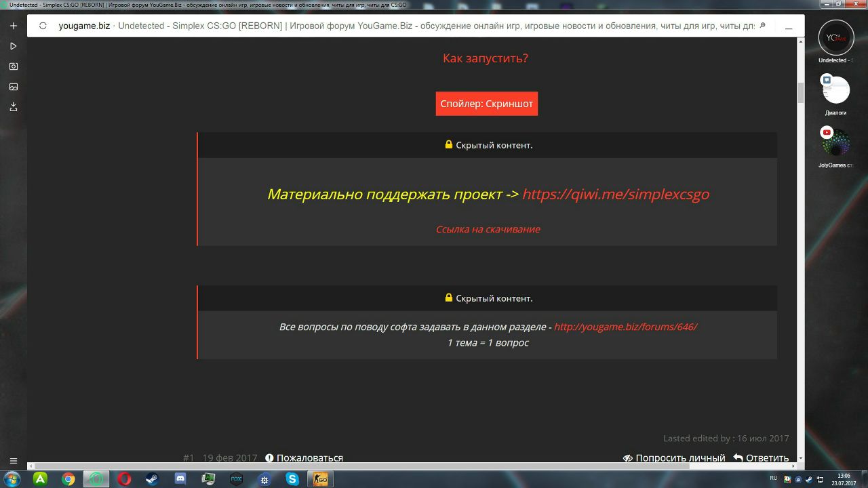Expand the 'Спойлер: Скриншот' spoiler
This screenshot has height=488, width=868.
[x=486, y=104]
